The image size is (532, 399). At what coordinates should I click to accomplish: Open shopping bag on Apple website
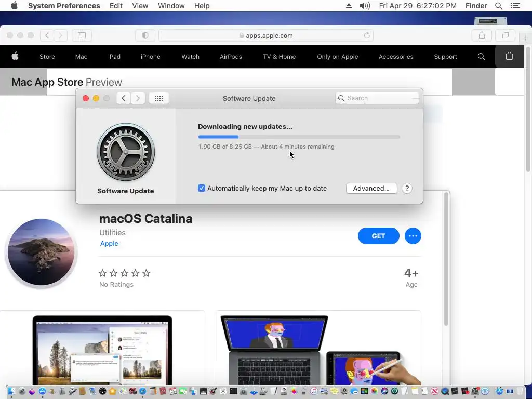tap(509, 56)
